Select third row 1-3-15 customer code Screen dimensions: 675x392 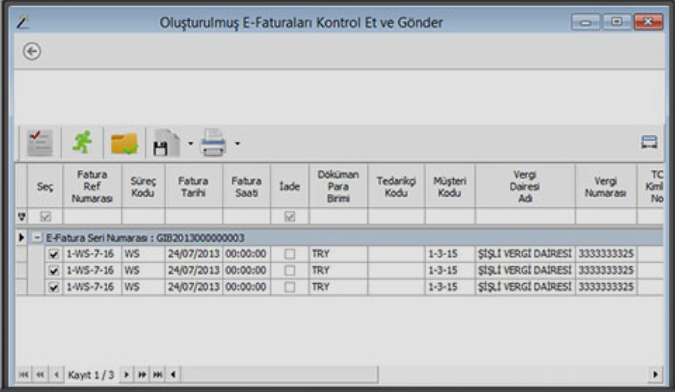[x=450, y=287]
